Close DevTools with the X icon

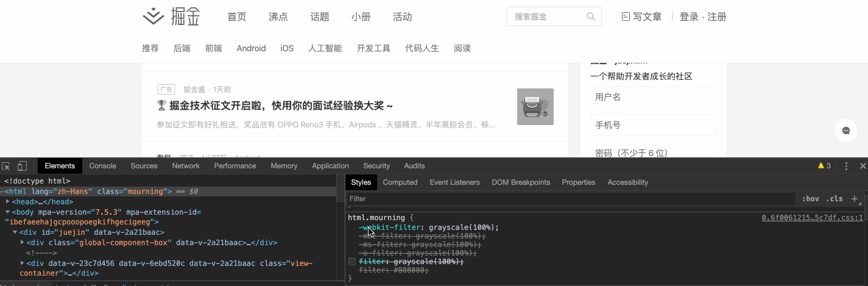pyautogui.click(x=863, y=166)
